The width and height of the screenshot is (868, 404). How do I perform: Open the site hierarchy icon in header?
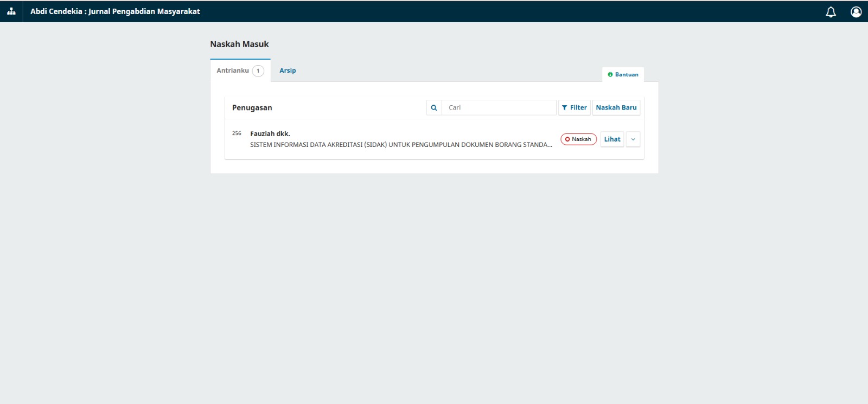click(x=11, y=11)
